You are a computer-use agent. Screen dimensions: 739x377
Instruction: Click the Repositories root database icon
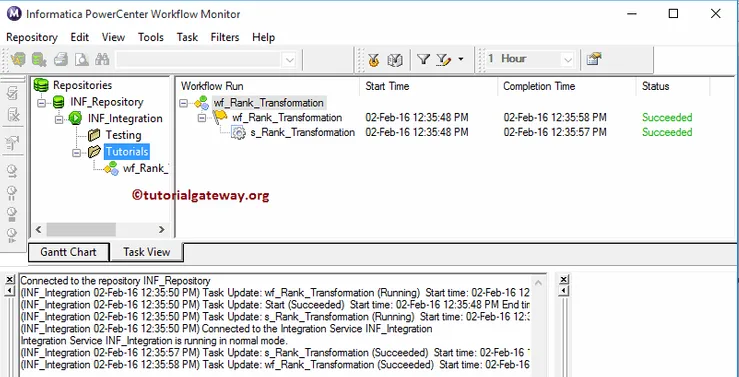click(41, 85)
